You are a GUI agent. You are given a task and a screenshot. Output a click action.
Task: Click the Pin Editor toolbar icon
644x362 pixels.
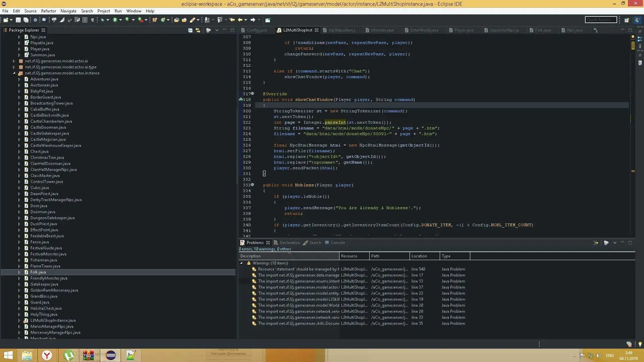click(268, 20)
